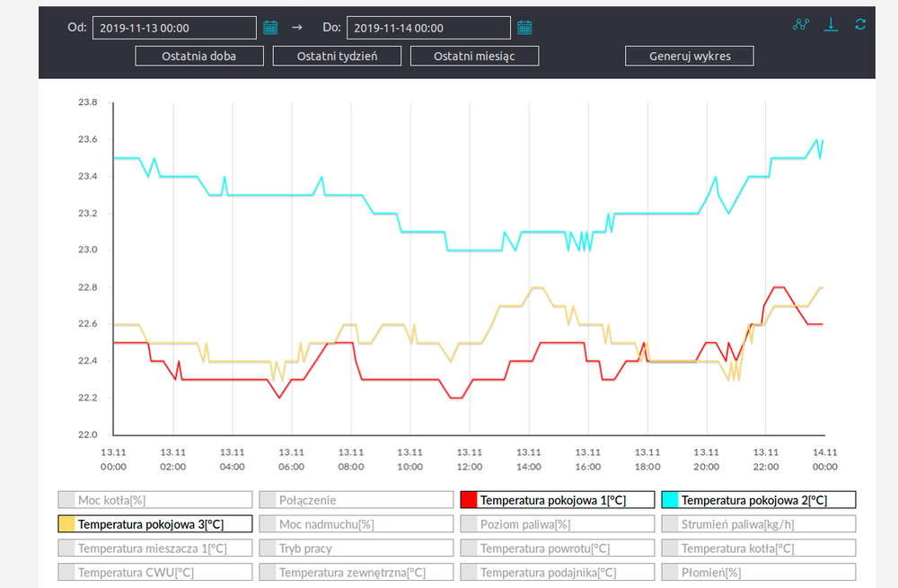Click the Ostatnia doba button
This screenshot has height=588, width=898.
[x=199, y=56]
